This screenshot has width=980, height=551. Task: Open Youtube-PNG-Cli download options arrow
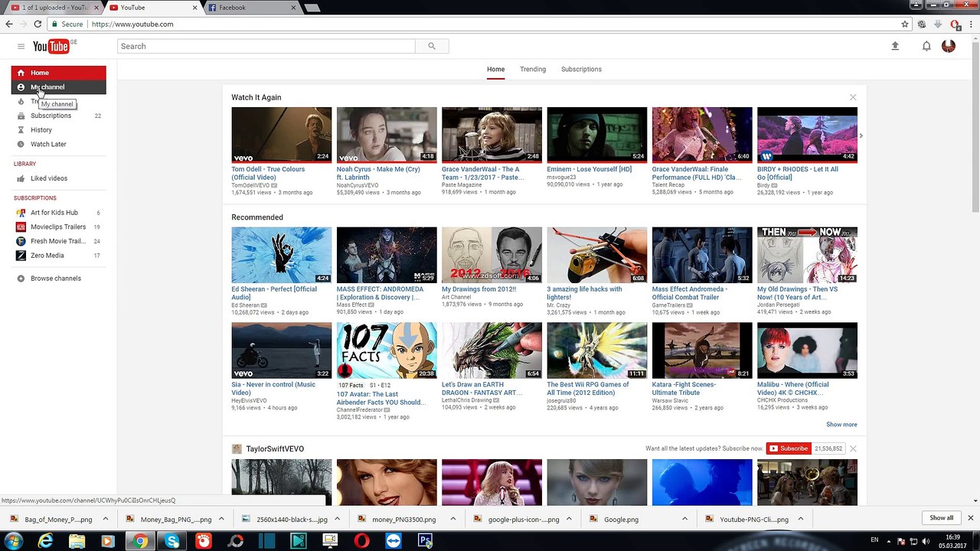[800, 519]
